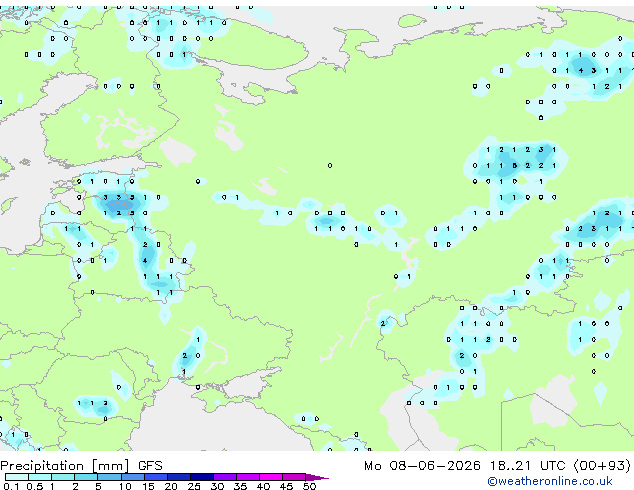Pick the legend swatch between 45 and 50
The image size is (634, 490).
tap(294, 477)
